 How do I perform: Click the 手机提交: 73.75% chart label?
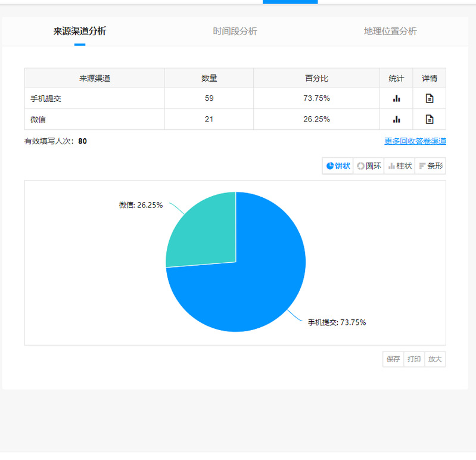click(x=337, y=322)
